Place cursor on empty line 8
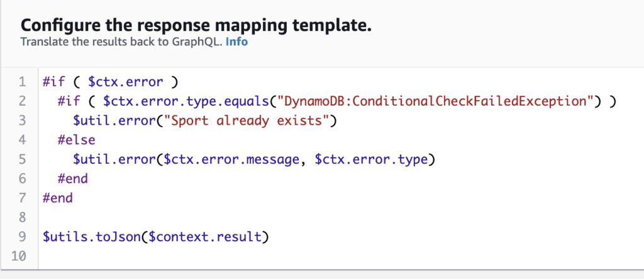Screen dimensions: 644x279 189,217
